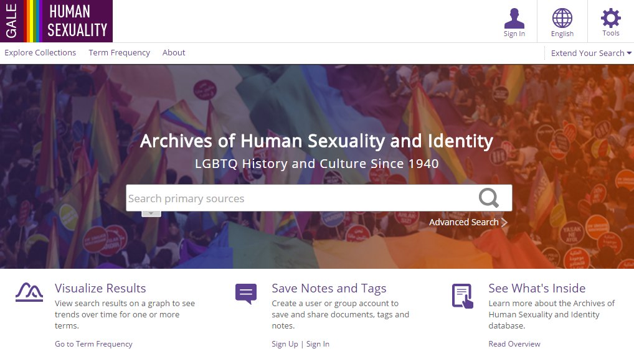Click the Archives of Human Sexuality and Identity title
The image size is (634, 364).
pyautogui.click(x=316, y=141)
